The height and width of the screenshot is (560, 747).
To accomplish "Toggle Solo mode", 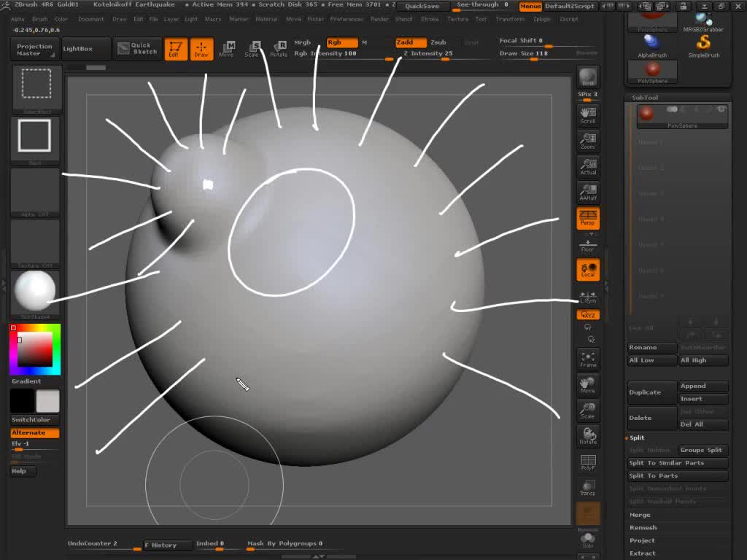I will coord(588,540).
